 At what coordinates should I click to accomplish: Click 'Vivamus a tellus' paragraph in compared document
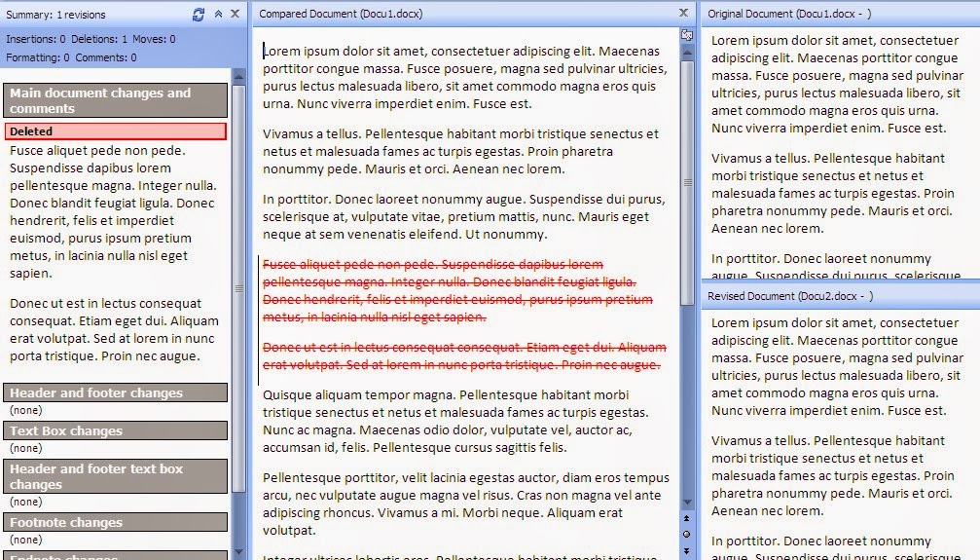(460, 151)
